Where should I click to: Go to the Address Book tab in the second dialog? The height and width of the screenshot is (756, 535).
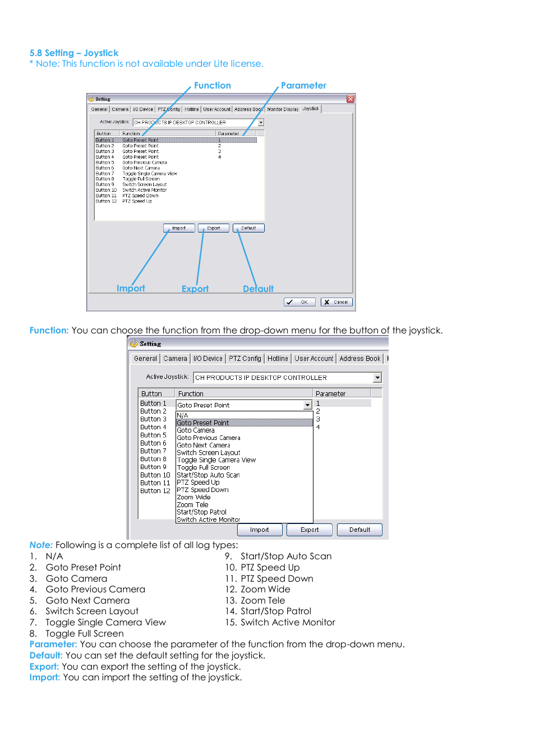coord(360,359)
